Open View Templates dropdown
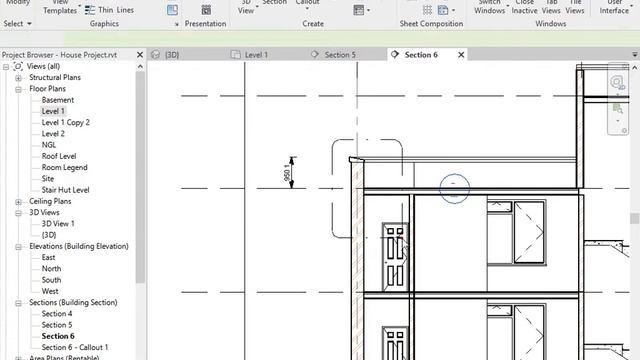Viewport: 640px width, 360px height. pos(61,7)
